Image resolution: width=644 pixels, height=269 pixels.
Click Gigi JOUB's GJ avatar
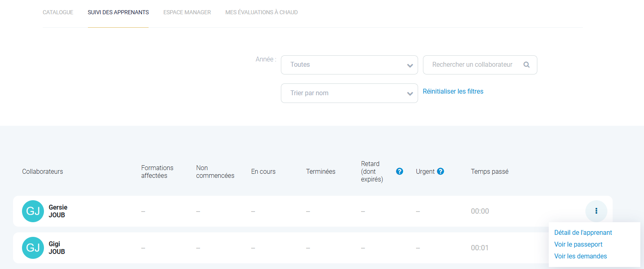click(x=33, y=247)
